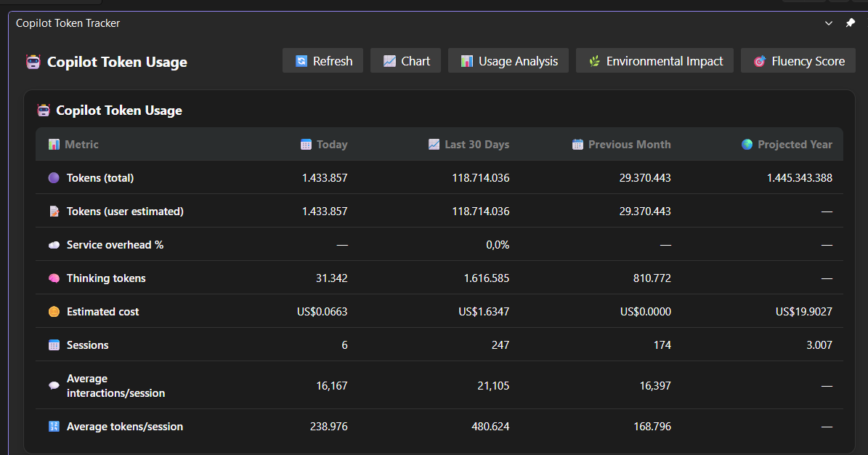Click the average interactions value 16,167
This screenshot has height=455, width=868.
pyautogui.click(x=332, y=386)
